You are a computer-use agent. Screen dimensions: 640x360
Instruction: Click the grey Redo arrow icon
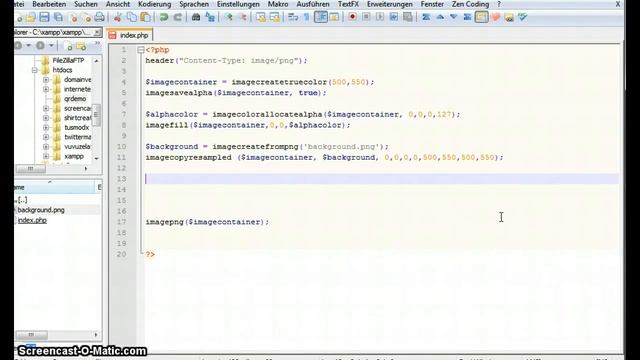click(178, 17)
